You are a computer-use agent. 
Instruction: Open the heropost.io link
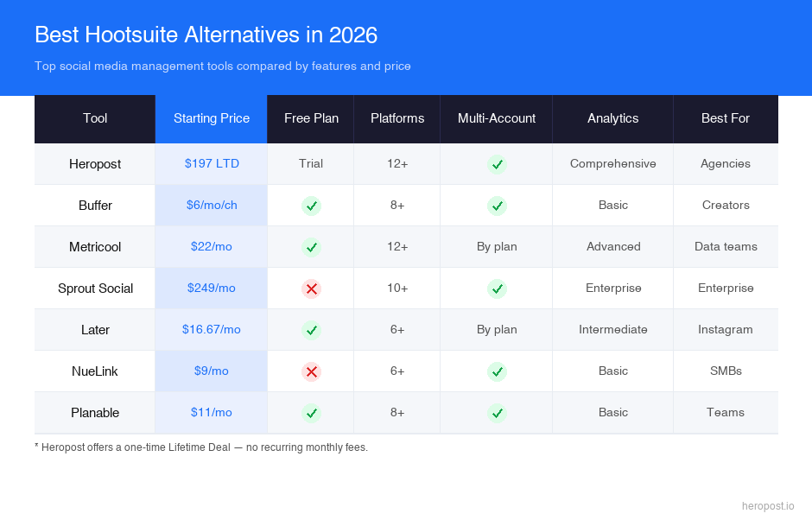tap(768, 506)
